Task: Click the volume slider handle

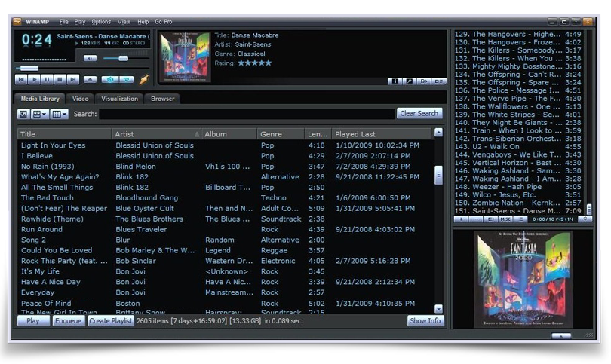Action: 123,58
